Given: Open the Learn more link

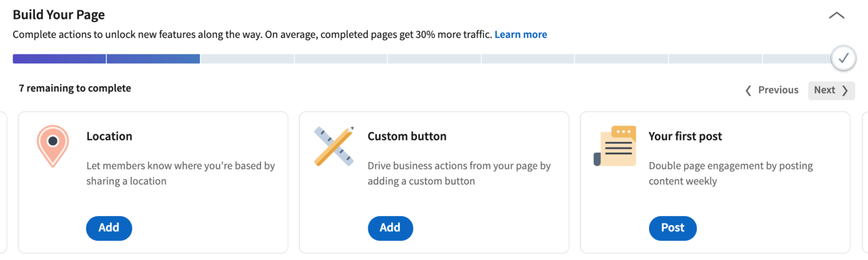Looking at the screenshot, I should (521, 34).
